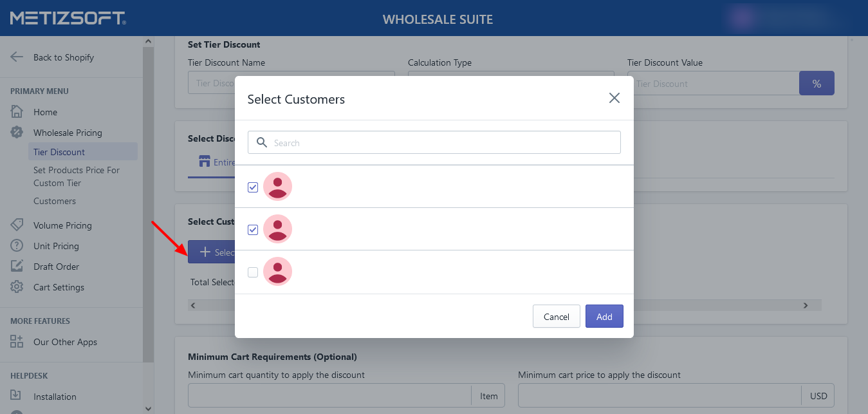Uncheck the first customer checkbox

coord(253,187)
